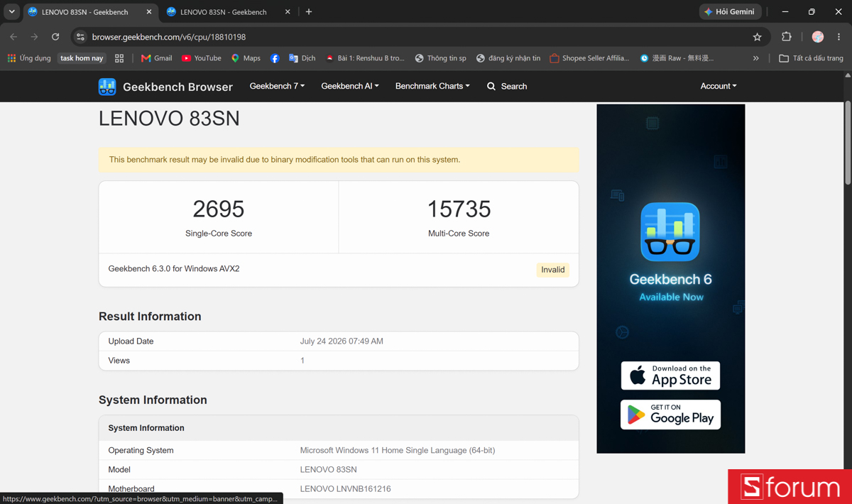This screenshot has width=852, height=504.
Task: Click the Hỏi Gemini button
Action: point(730,12)
